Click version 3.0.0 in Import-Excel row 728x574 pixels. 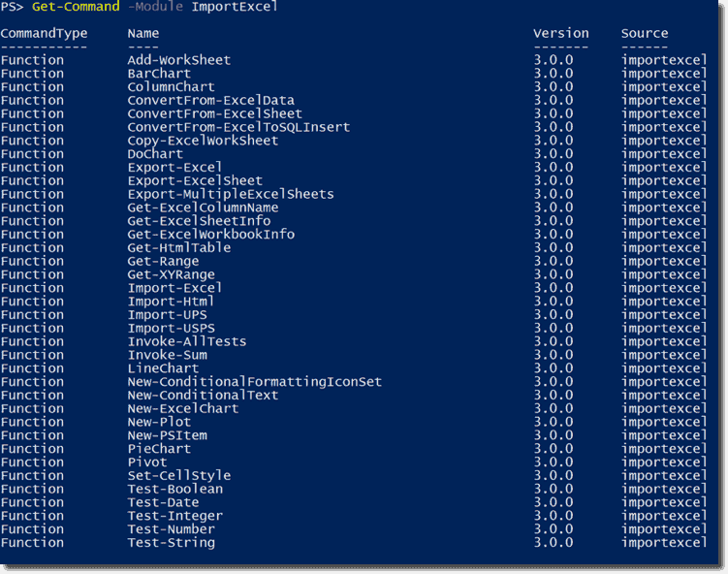[553, 288]
